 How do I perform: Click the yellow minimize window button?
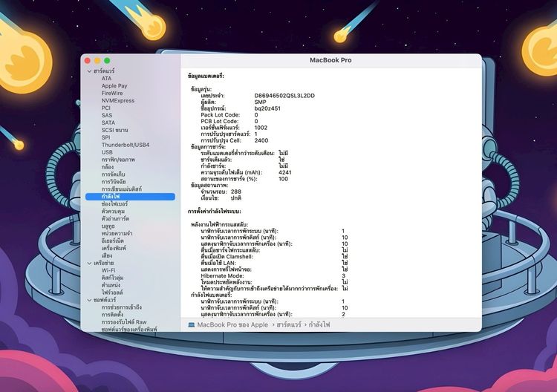[x=97, y=61]
